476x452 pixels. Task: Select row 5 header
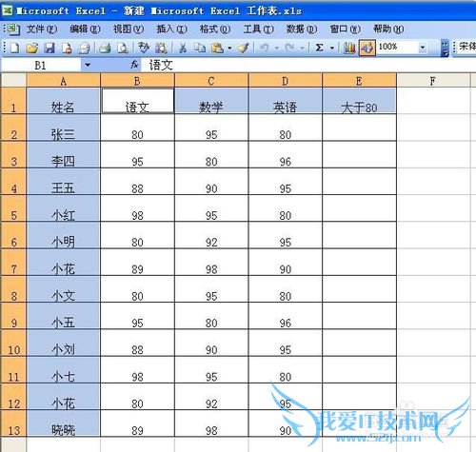point(13,208)
